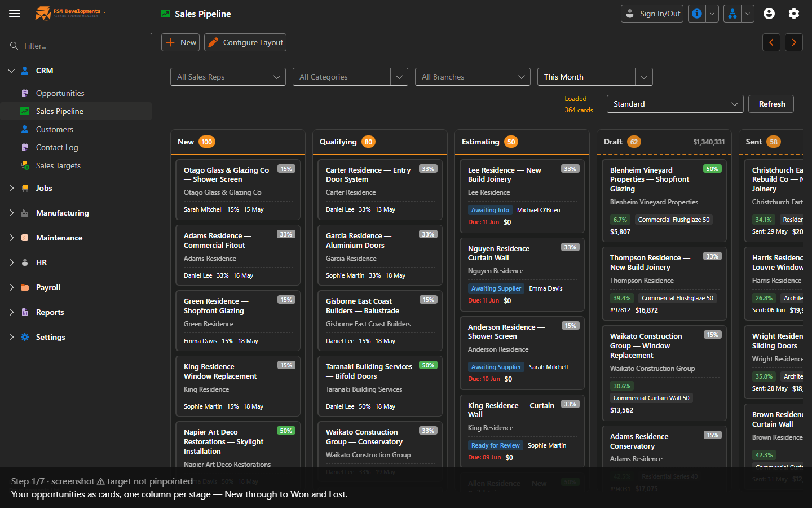The image size is (812, 508).
Task: Open the All Branches dropdown
Action: [x=473, y=77]
